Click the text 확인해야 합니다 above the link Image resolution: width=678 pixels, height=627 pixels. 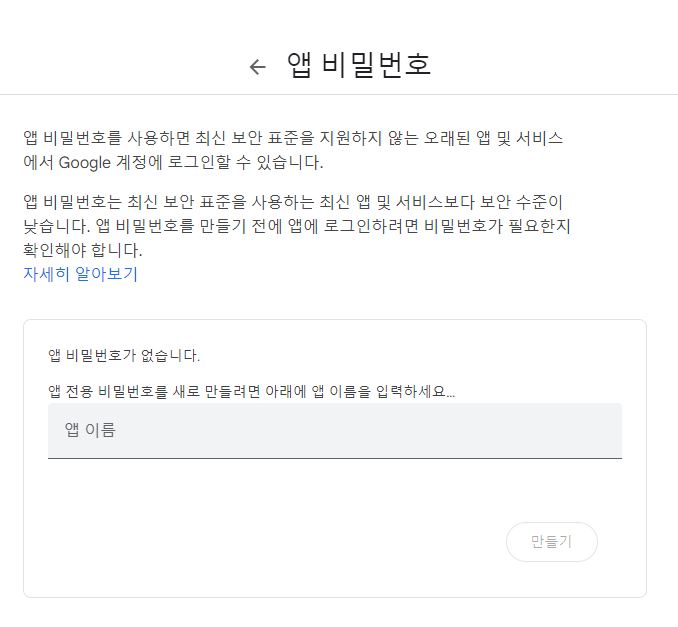[83, 250]
